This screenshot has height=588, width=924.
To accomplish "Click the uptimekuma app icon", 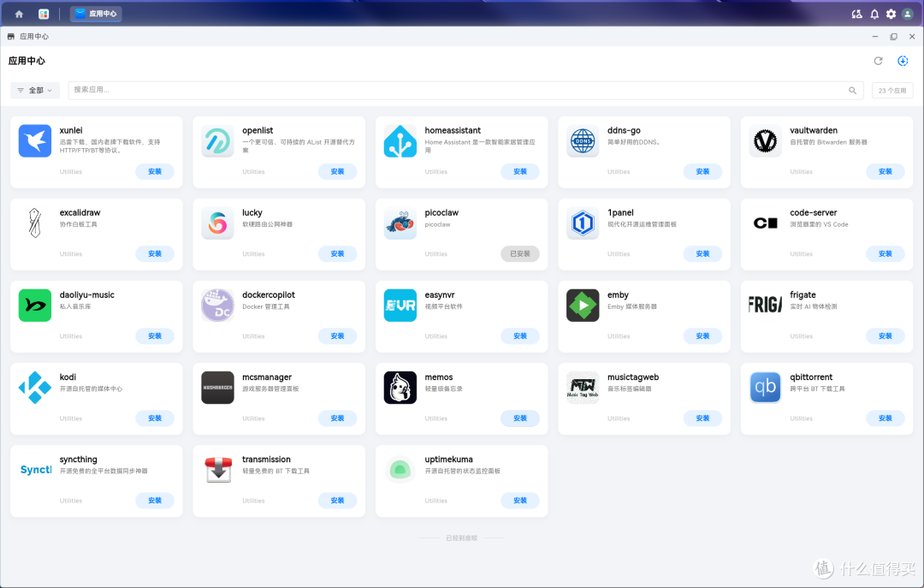I will (400, 470).
